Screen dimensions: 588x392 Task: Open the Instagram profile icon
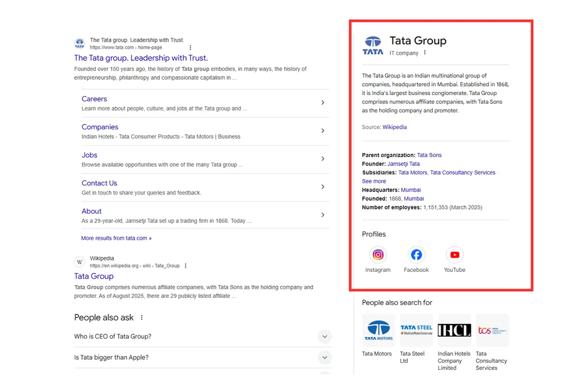378,254
